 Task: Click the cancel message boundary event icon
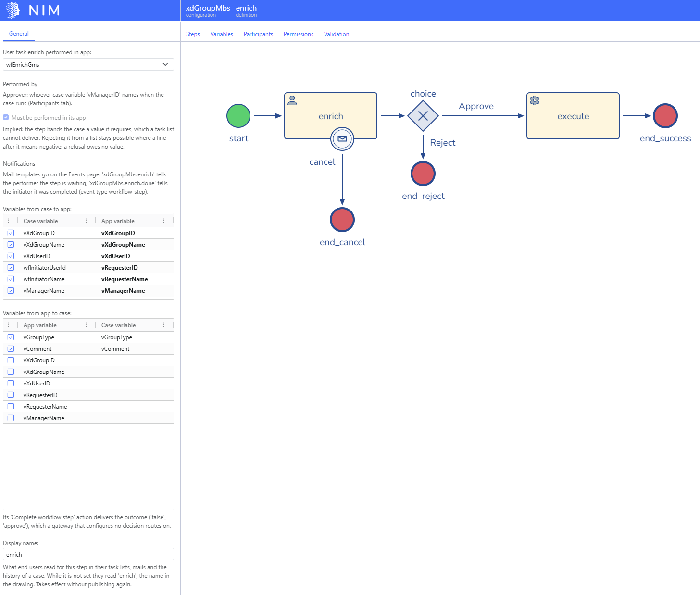point(342,139)
